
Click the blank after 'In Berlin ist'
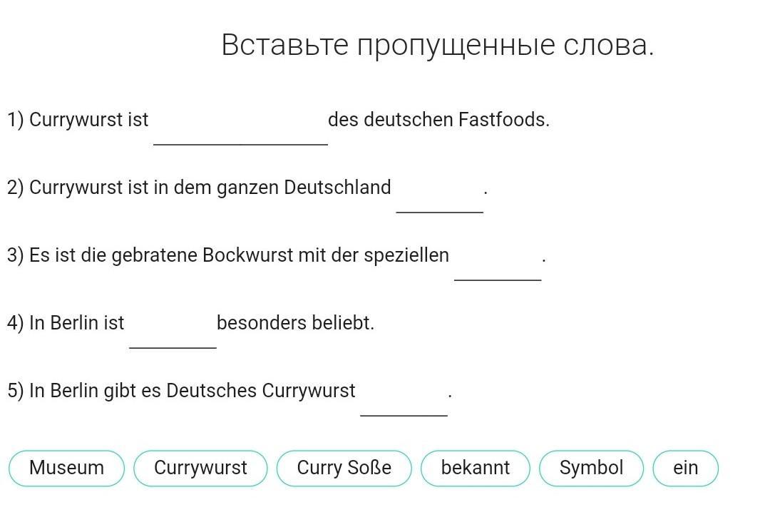(x=173, y=332)
